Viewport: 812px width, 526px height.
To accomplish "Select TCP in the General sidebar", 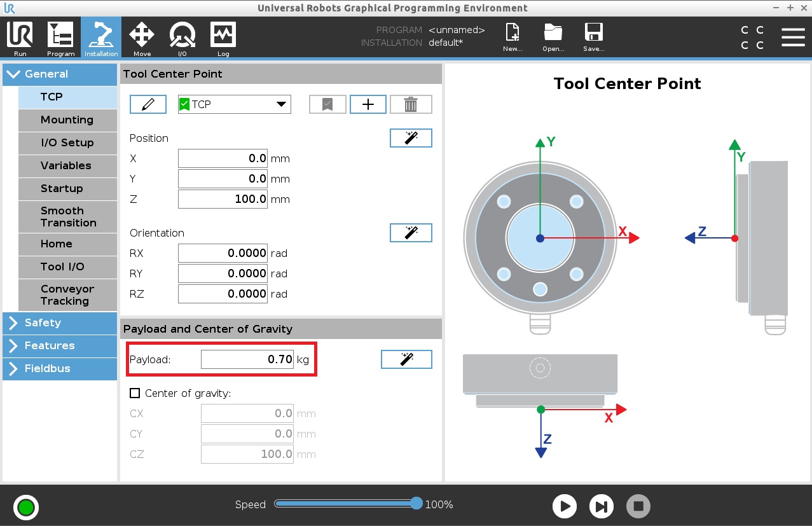I will (68, 97).
